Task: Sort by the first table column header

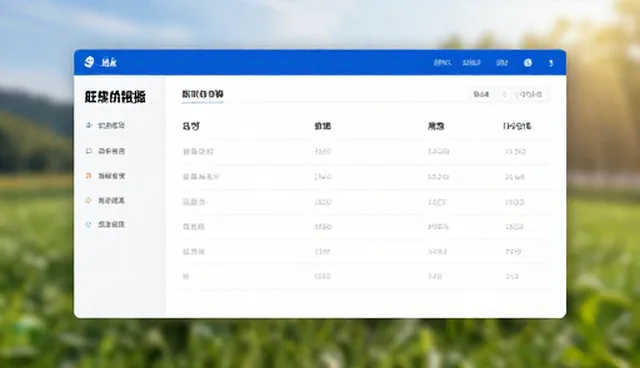Action: point(191,126)
